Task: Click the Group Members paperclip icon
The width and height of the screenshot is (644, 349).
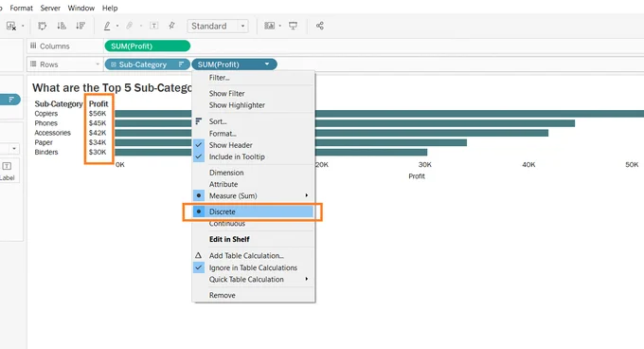Action: pyautogui.click(x=130, y=26)
